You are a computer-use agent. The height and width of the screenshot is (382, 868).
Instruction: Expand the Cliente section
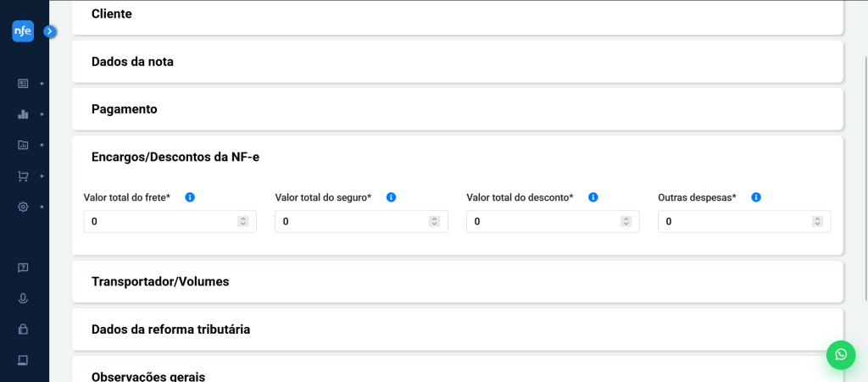457,14
